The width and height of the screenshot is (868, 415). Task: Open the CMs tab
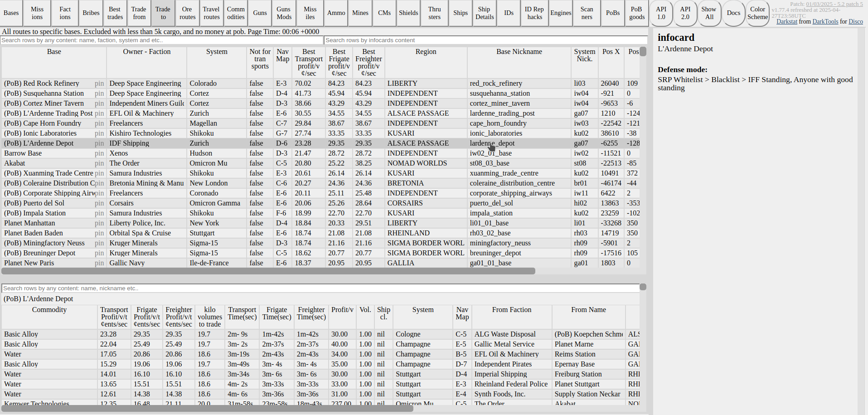coord(384,13)
